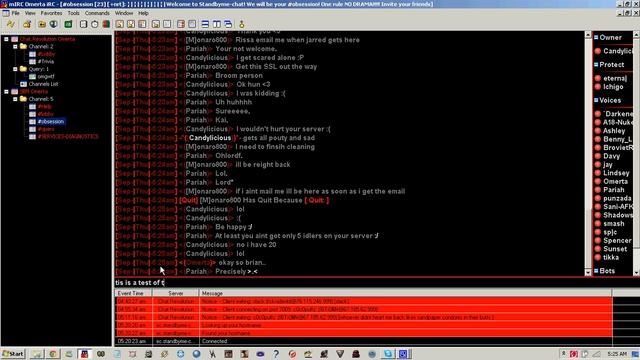Viewport: 640px width, 360px height.
Task: Select nick Davy in the nick list
Action: click(611, 156)
